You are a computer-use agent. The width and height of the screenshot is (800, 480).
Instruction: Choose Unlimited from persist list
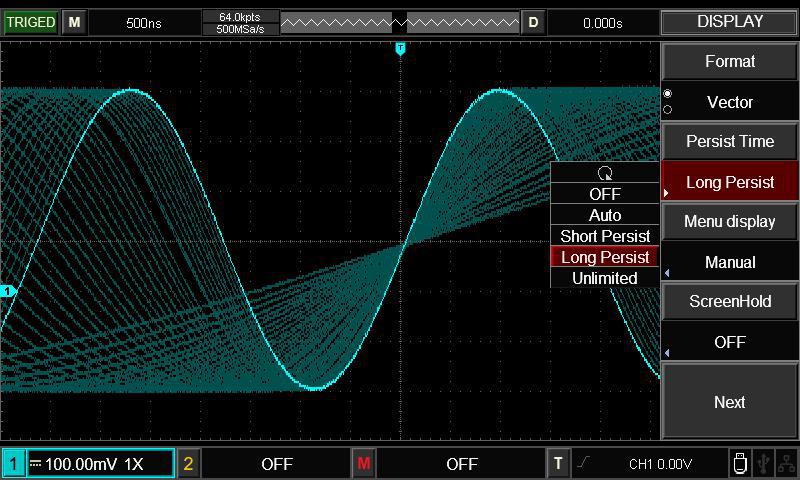(605, 278)
